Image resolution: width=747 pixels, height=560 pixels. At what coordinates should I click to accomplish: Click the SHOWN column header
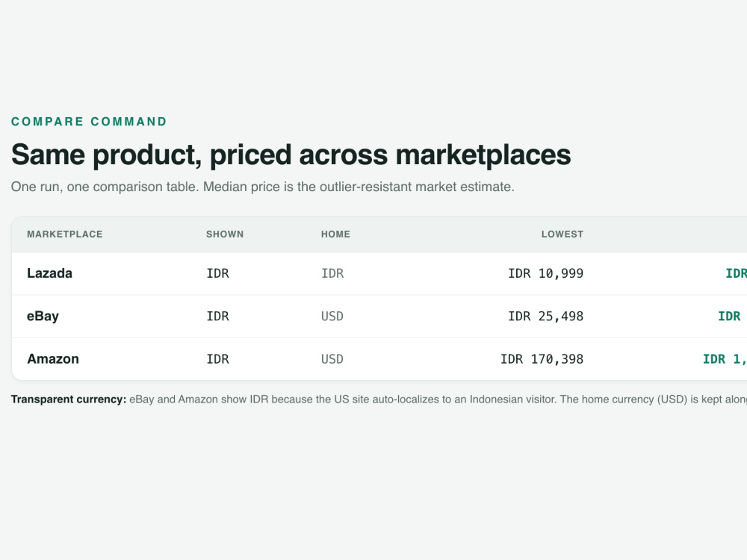pyautogui.click(x=225, y=234)
